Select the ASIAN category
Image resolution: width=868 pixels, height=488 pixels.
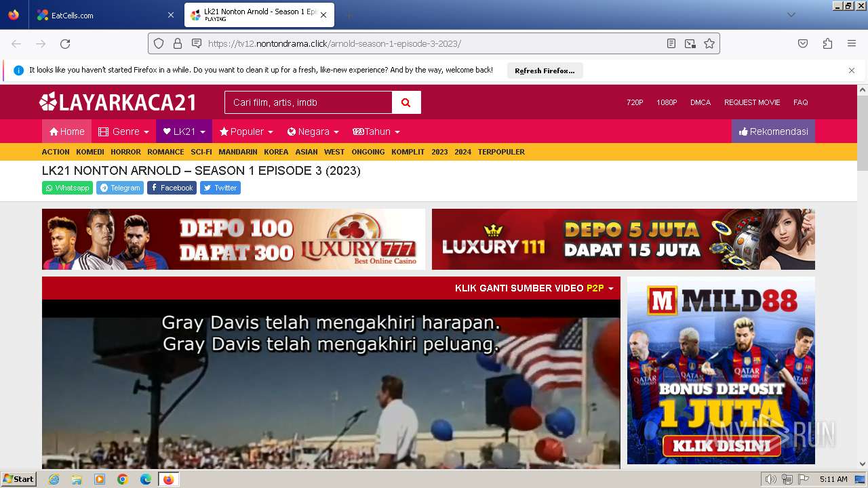coord(307,152)
